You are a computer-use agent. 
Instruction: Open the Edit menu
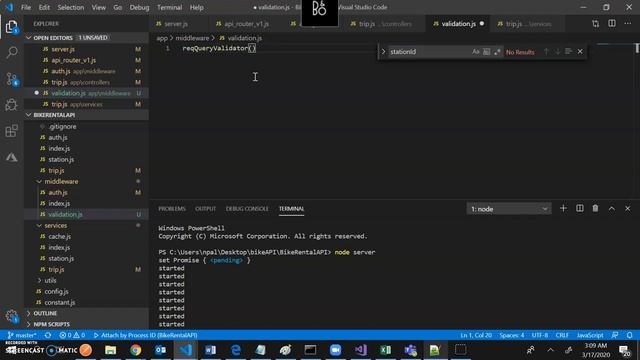[x=44, y=7]
